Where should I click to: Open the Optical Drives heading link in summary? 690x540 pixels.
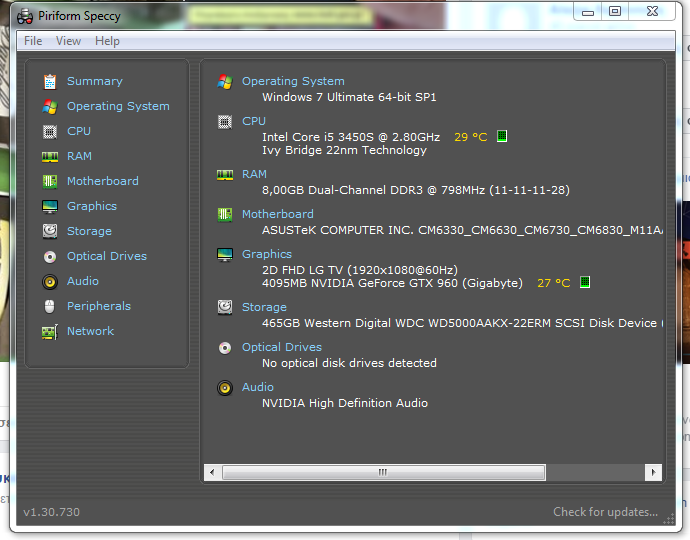[x=282, y=347]
